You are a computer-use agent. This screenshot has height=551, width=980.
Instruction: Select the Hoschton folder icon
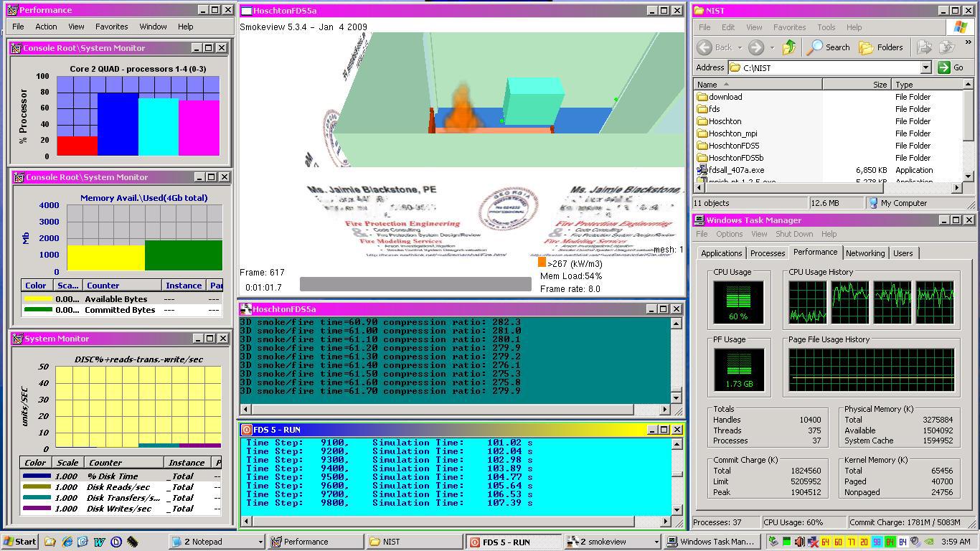702,121
